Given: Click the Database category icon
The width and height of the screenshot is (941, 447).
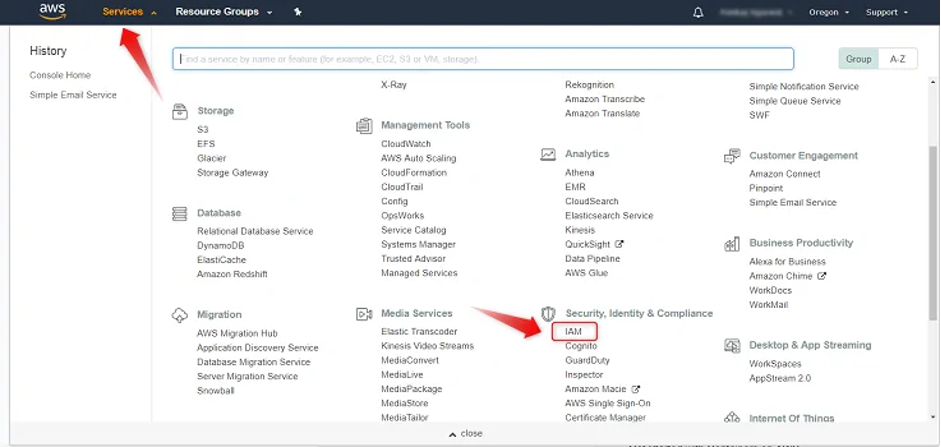Looking at the screenshot, I should click(179, 214).
